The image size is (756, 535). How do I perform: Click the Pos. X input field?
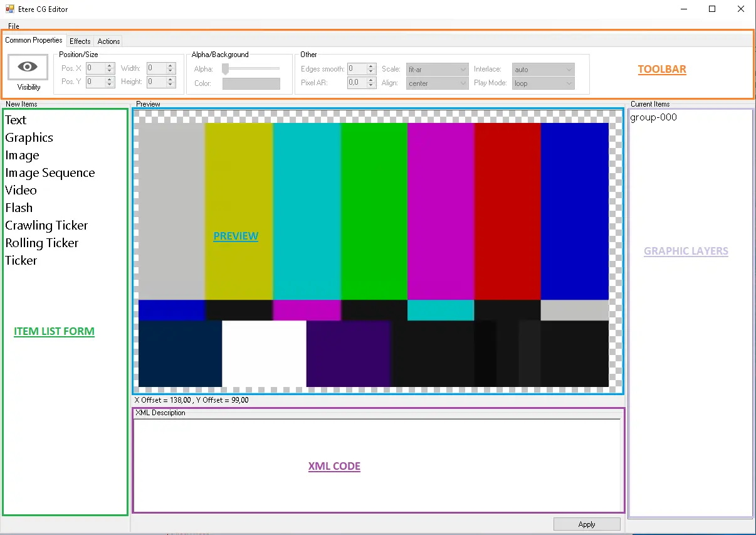coord(96,68)
